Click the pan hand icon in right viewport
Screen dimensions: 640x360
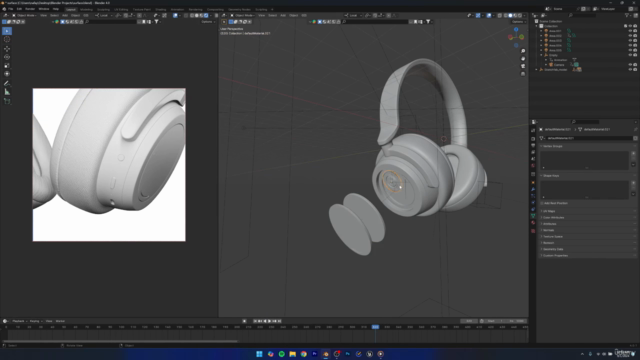point(523,58)
